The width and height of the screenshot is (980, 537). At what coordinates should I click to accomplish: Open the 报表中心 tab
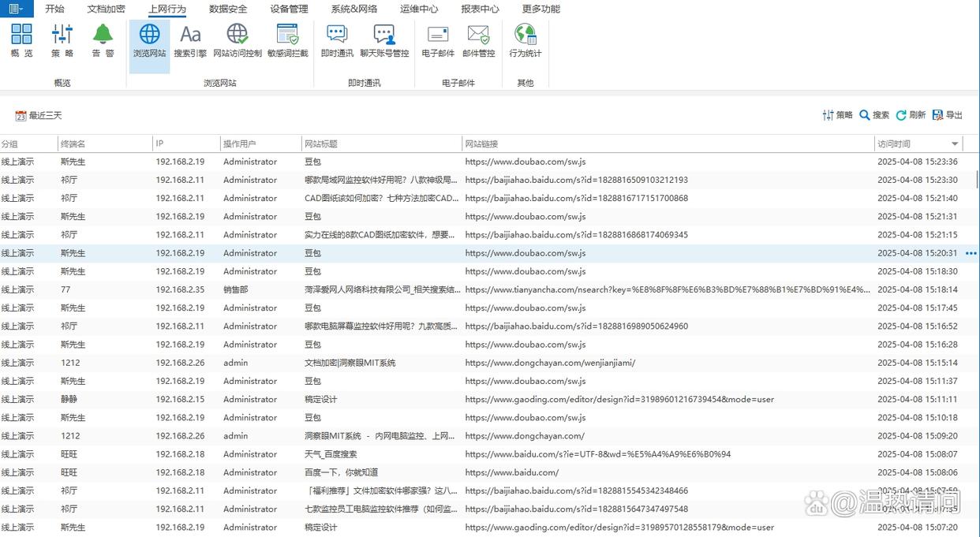484,9
